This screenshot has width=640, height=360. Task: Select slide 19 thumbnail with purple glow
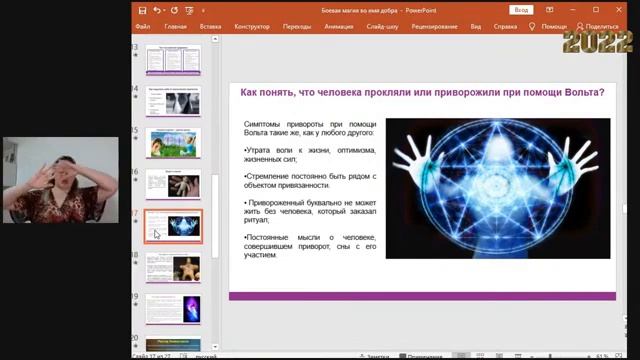(173, 310)
